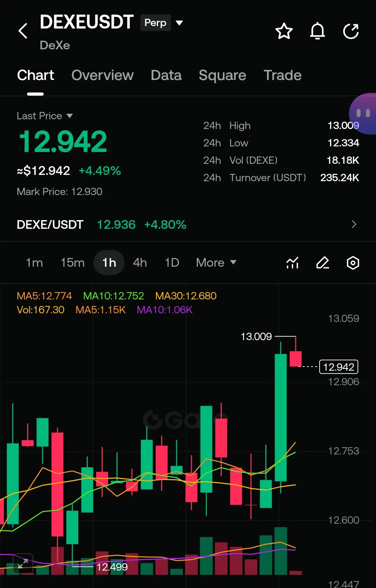This screenshot has width=376, height=588.
Task: Tap the Vol:167.30 indicator label
Action: (x=40, y=309)
